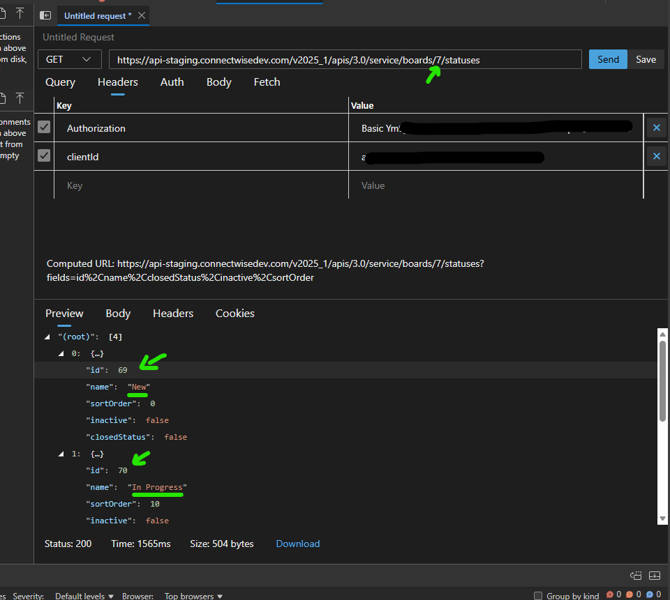
Task: Click the orange warning count icon
Action: pos(629,594)
